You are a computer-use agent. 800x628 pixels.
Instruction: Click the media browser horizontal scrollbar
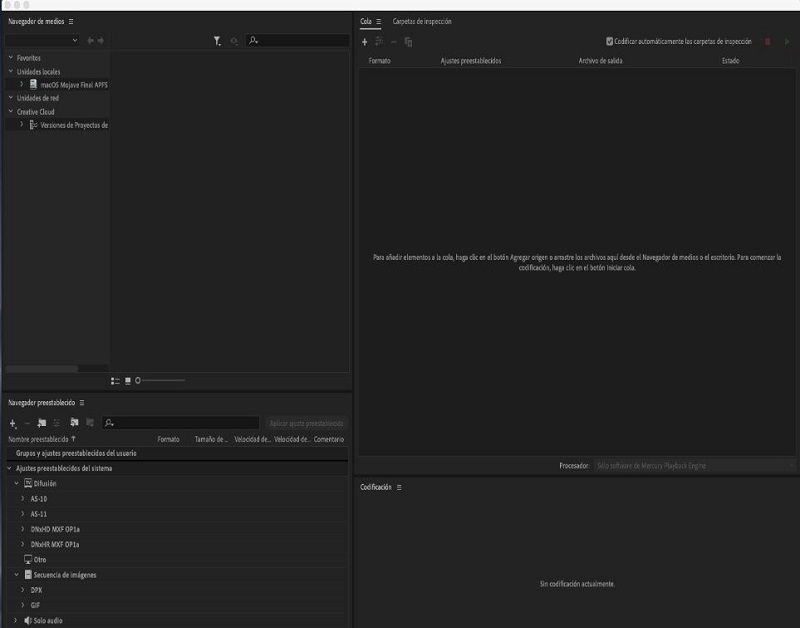pyautogui.click(x=41, y=368)
